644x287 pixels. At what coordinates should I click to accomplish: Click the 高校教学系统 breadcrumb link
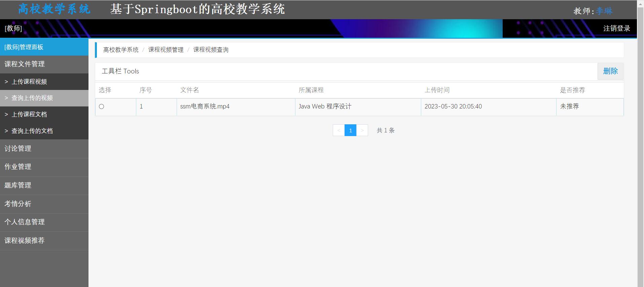coord(121,50)
